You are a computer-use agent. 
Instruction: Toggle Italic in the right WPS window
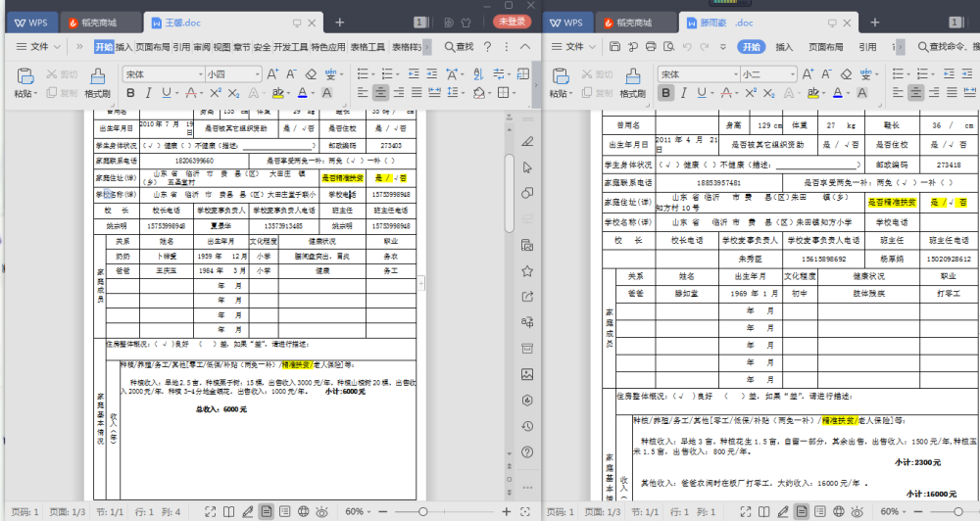coord(683,92)
